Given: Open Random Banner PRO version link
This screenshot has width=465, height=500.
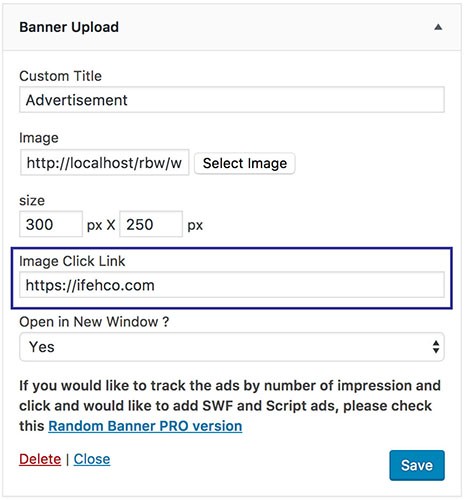Looking at the screenshot, I should point(145,426).
